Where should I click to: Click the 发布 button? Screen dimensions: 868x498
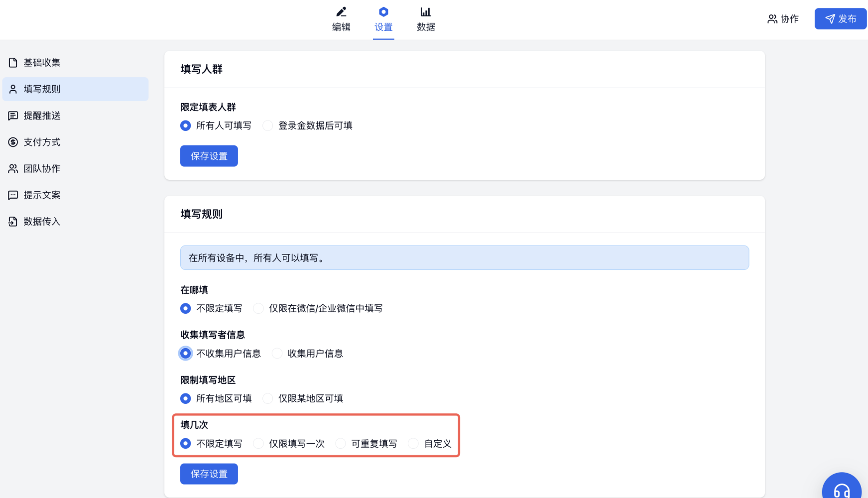click(841, 19)
